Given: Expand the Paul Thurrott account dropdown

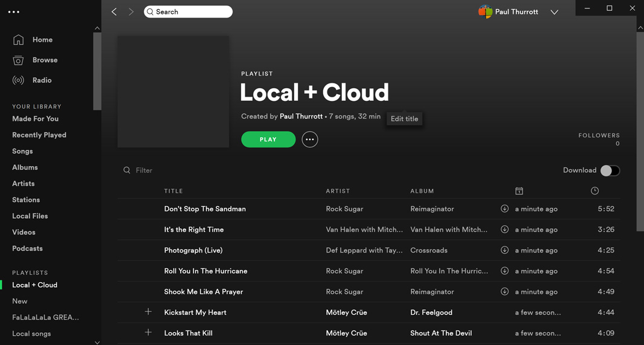Looking at the screenshot, I should tap(554, 12).
